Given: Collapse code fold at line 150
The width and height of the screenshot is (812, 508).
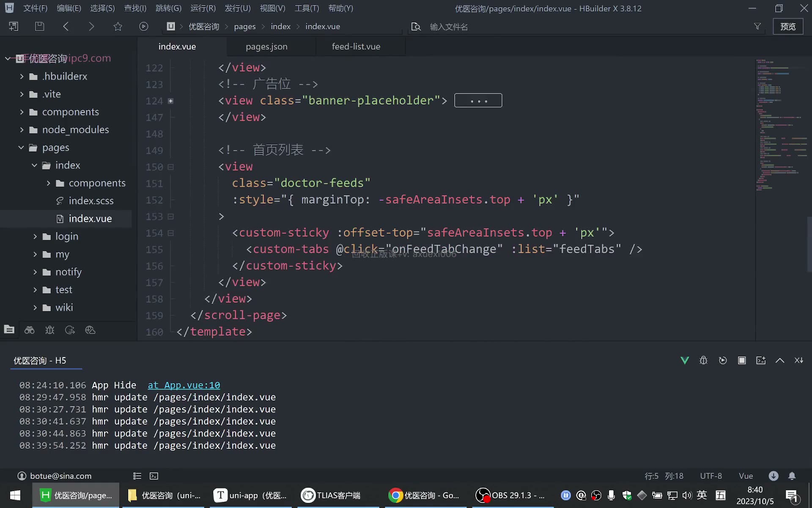Looking at the screenshot, I should tap(170, 167).
